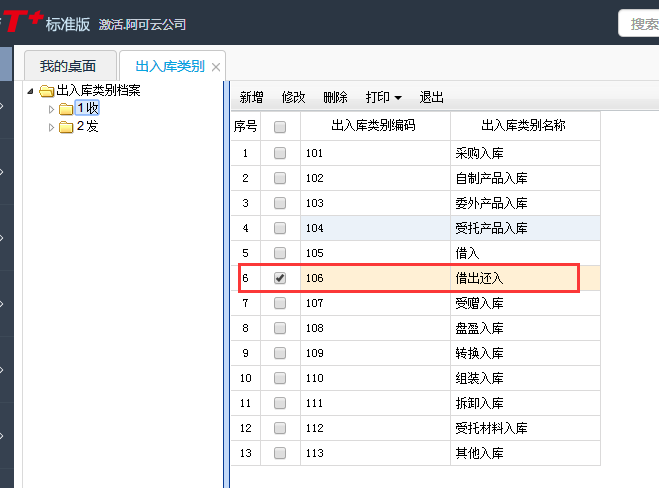This screenshot has height=488, width=659.
Task: Click the folder icon for 2 发
Action: click(x=66, y=127)
